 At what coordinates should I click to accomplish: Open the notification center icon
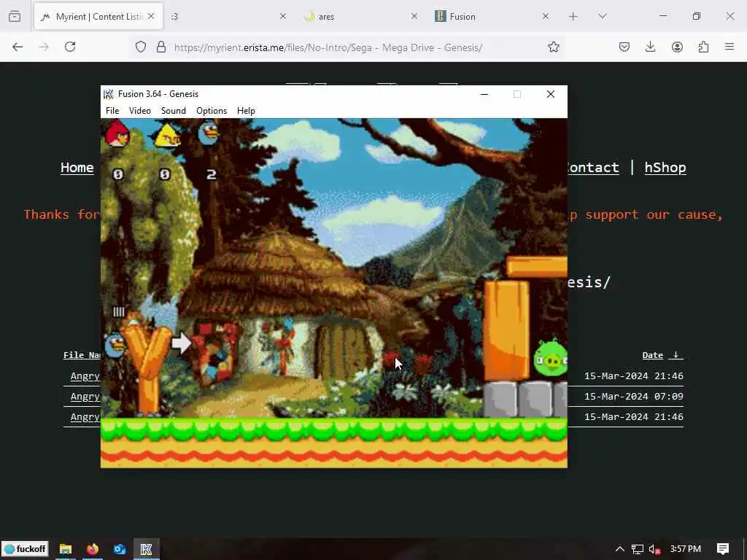(723, 549)
